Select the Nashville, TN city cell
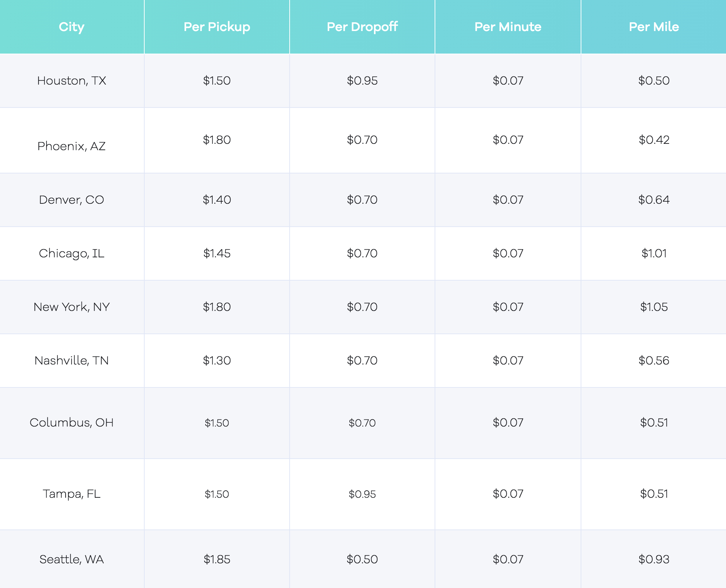726x588 pixels. 72,361
